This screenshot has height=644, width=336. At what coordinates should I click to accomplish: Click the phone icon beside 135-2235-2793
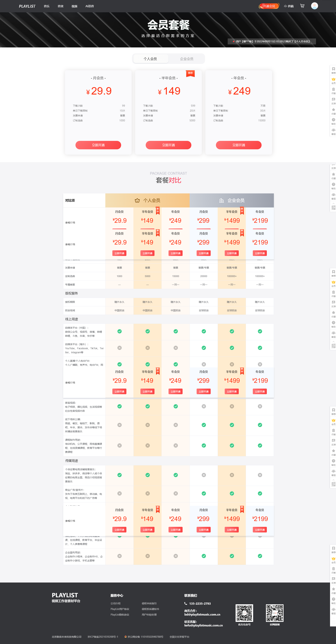(186, 603)
